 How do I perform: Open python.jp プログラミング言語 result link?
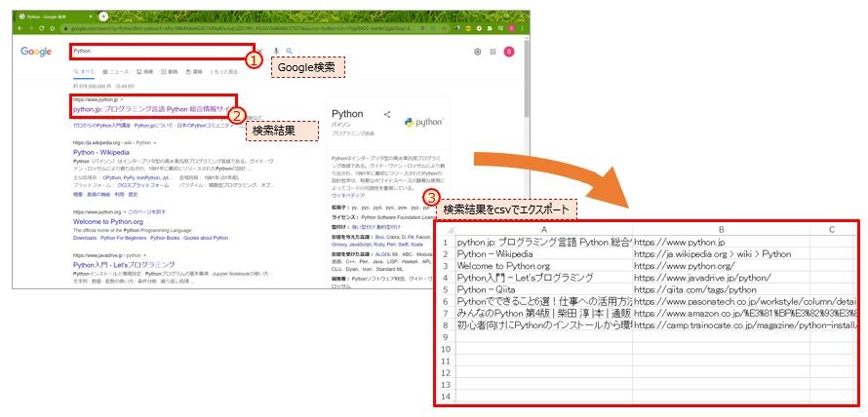(x=151, y=109)
